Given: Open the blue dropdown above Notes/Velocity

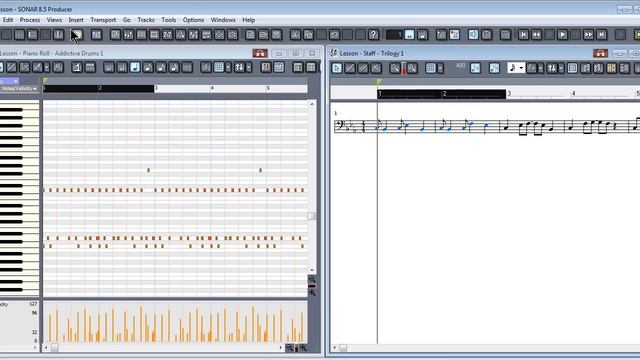Looking at the screenshot, I should (x=10, y=81).
